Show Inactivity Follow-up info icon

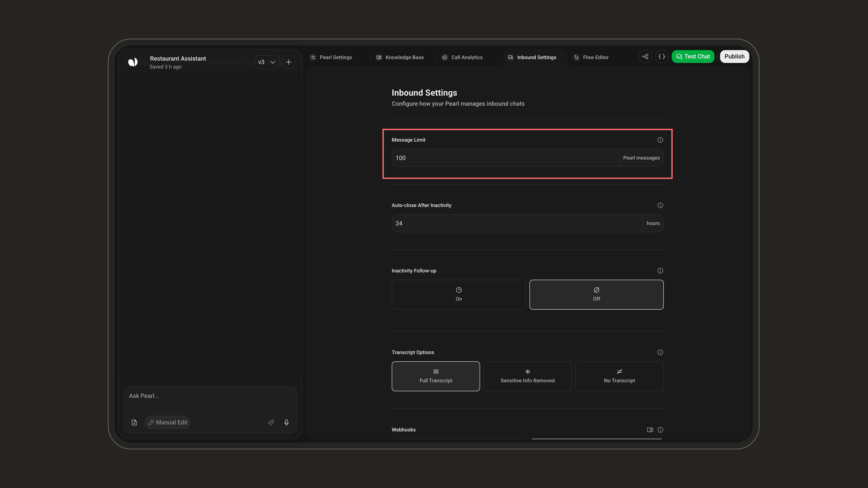660,271
